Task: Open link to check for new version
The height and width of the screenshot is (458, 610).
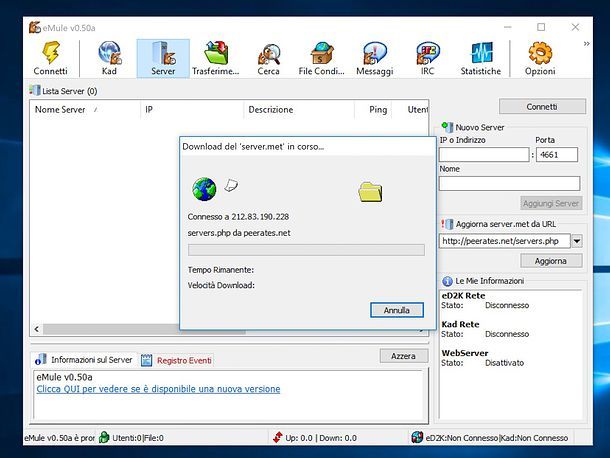Action: pyautogui.click(x=158, y=389)
